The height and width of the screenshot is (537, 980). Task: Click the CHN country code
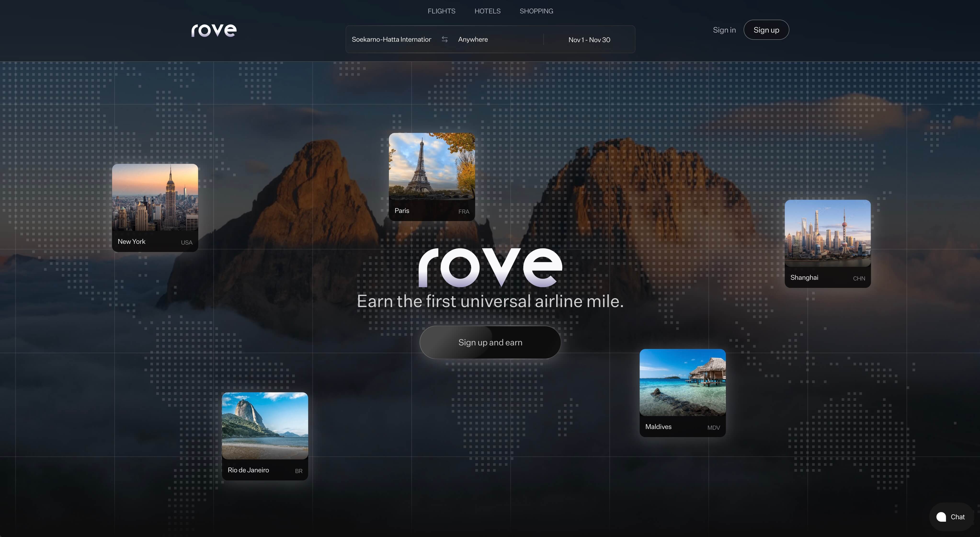(859, 278)
